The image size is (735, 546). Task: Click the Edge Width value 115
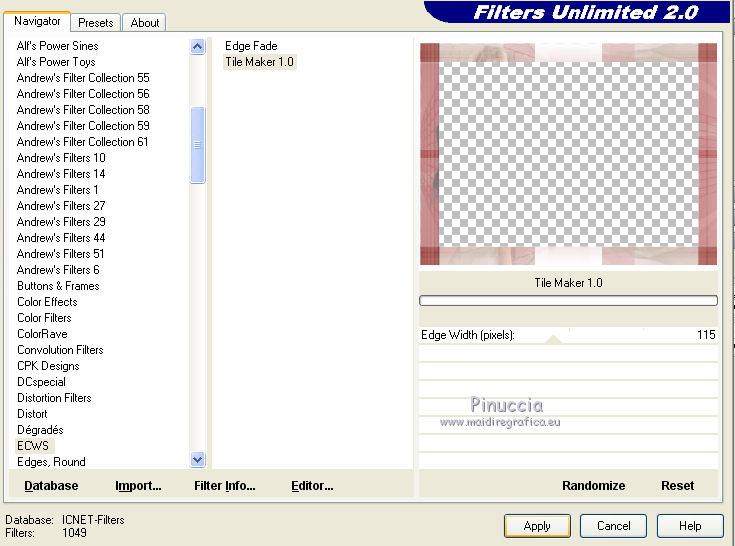[x=706, y=335]
